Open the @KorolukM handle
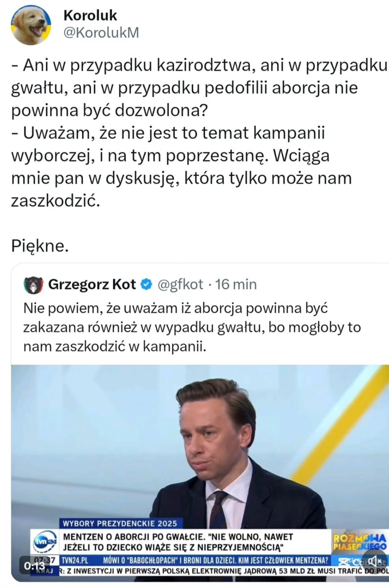The width and height of the screenshot is (389, 588). tap(101, 33)
